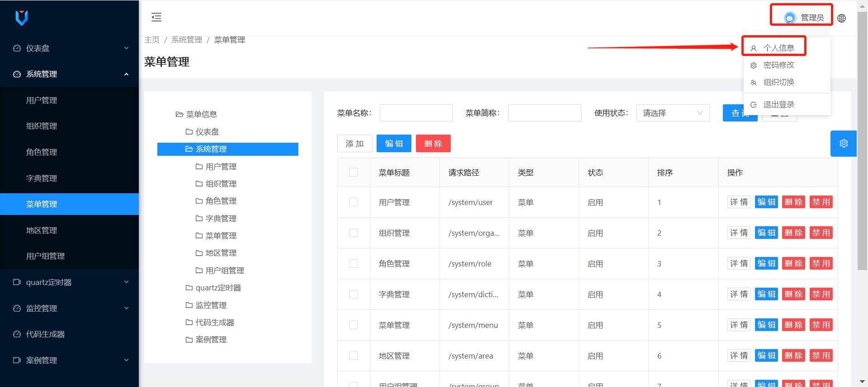Click the 菜单简称 input field
This screenshot has width=868, height=387.
coord(544,113)
